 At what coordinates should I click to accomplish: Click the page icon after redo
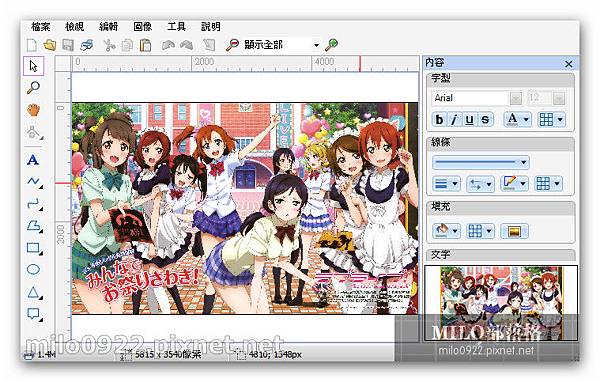click(x=209, y=45)
